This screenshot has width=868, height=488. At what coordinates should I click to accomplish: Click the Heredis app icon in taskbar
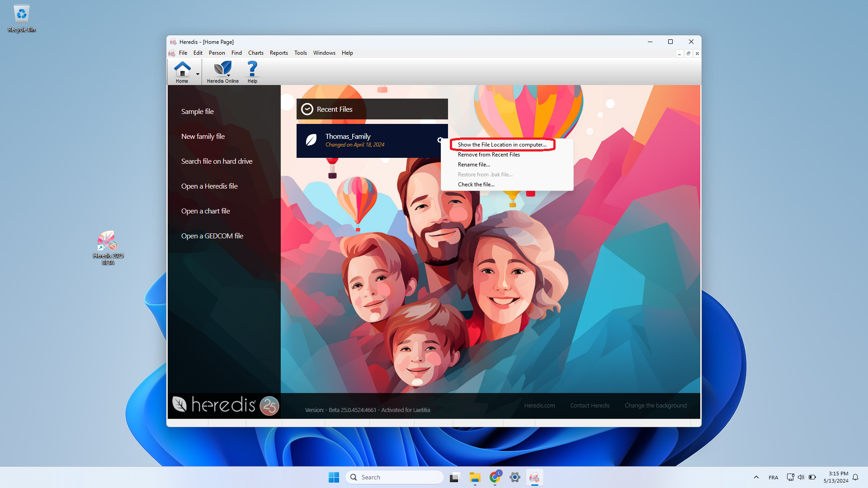tap(534, 477)
